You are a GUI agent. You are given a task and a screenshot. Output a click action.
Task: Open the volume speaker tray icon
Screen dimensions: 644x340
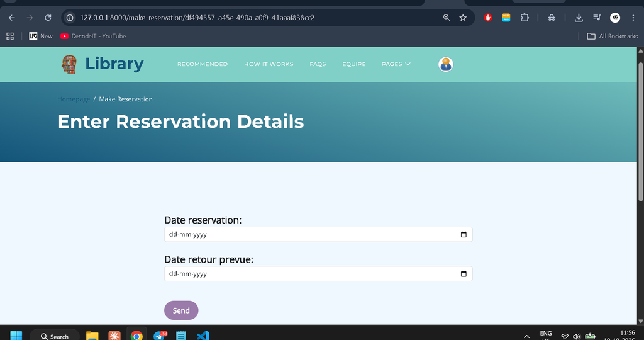coord(577,336)
